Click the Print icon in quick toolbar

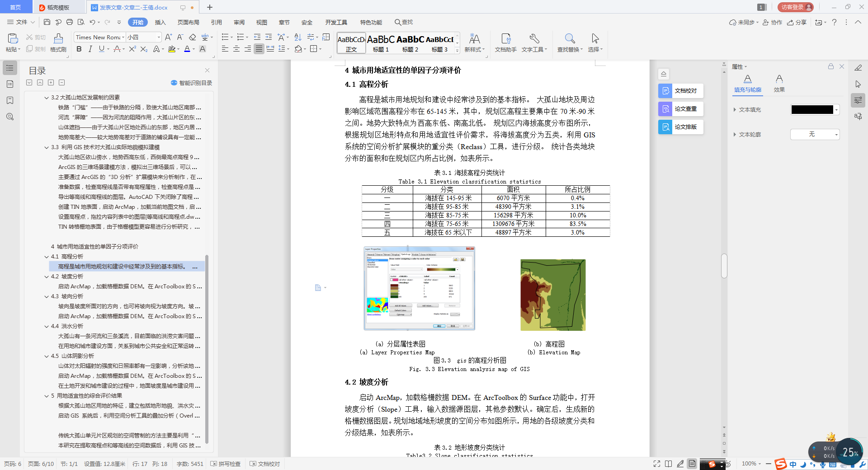(x=70, y=22)
